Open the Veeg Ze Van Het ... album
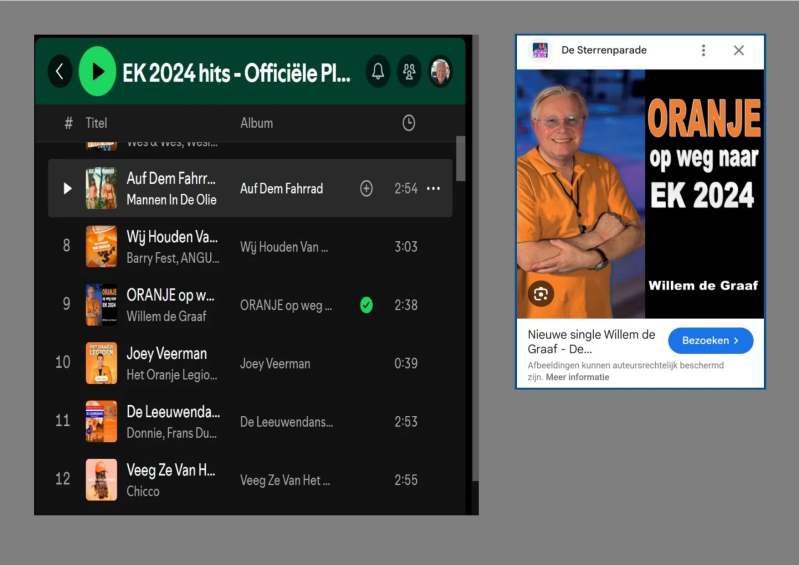799x565 pixels. click(x=285, y=480)
